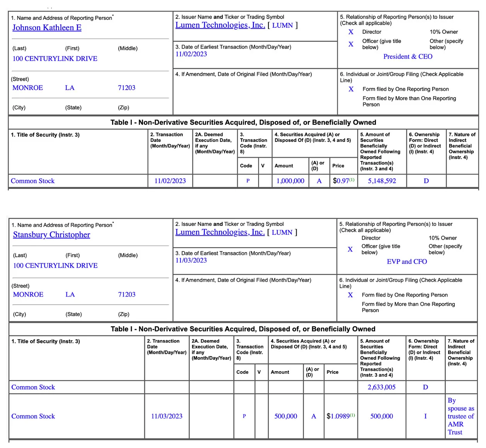Open footnote (1) beside the $1.0989 price
Image resolution: width=486 pixels, height=448 pixels.
352,415
